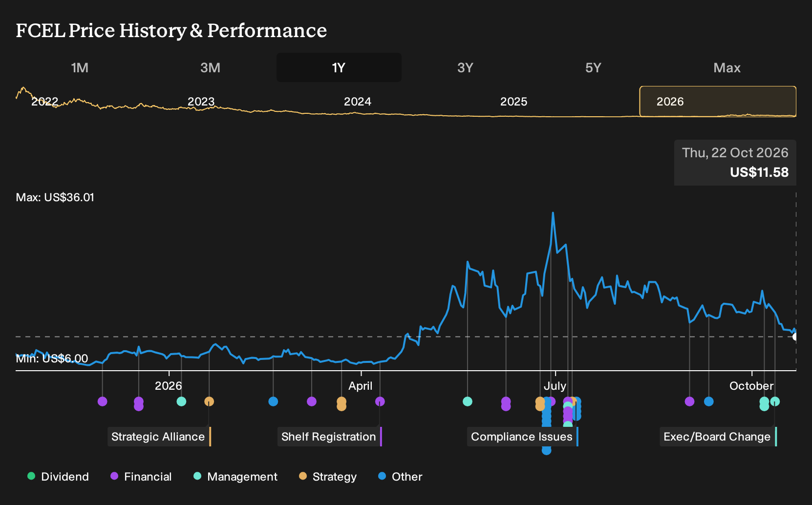The height and width of the screenshot is (505, 812).
Task: Click first purple event dot before 2026
Action: [103, 401]
